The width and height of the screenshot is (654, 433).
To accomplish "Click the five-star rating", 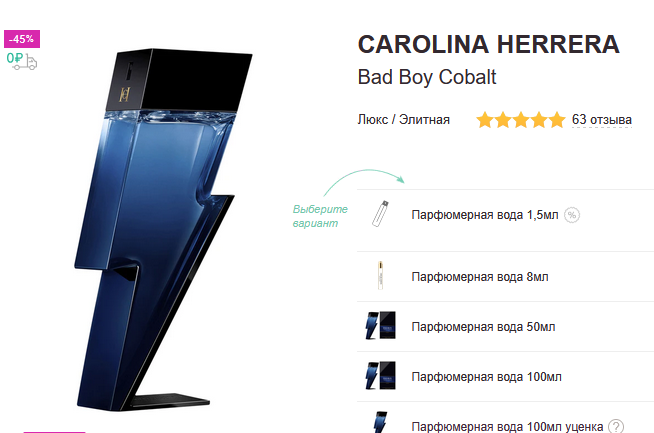I will pyautogui.click(x=521, y=120).
